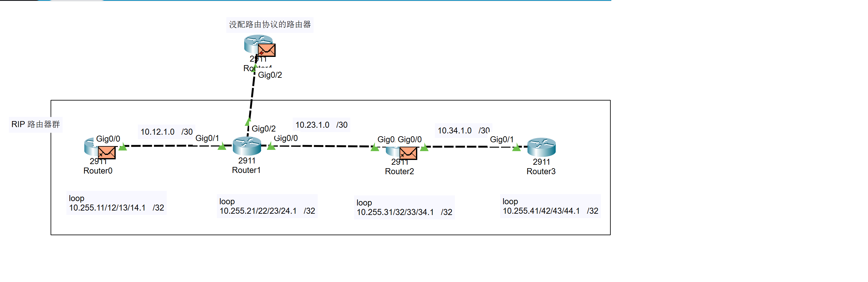This screenshot has height=282, width=868.
Task: Select loop 10.255.31/32/33/34.1 /32 note
Action: point(404,207)
